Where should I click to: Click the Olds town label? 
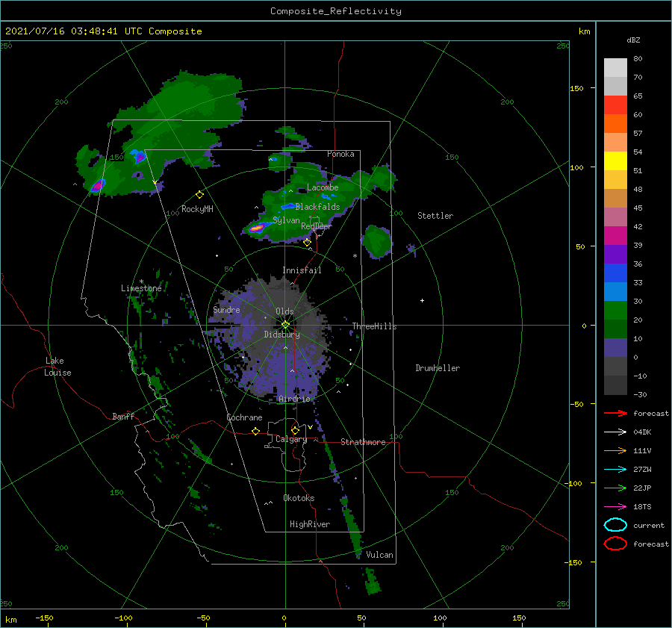[x=284, y=311]
